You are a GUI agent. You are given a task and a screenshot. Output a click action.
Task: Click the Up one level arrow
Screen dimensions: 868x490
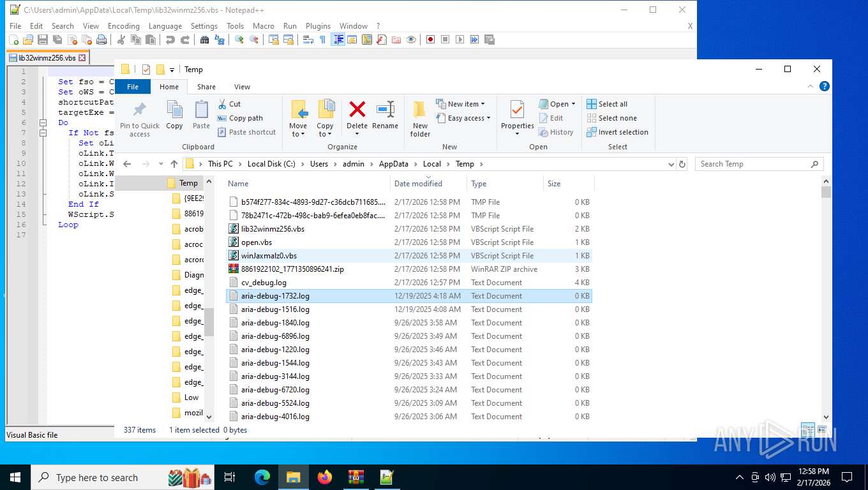tap(174, 164)
